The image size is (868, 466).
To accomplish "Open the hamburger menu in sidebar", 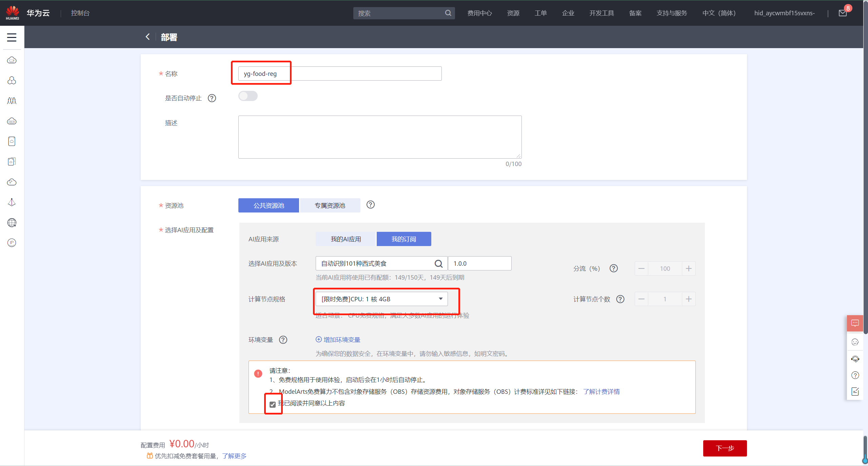I will point(12,37).
